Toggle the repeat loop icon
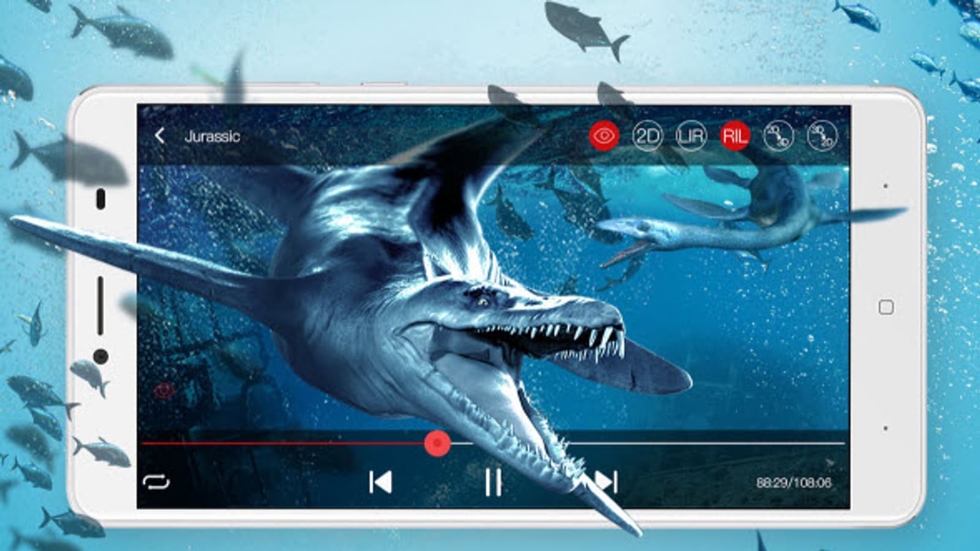 [x=156, y=482]
